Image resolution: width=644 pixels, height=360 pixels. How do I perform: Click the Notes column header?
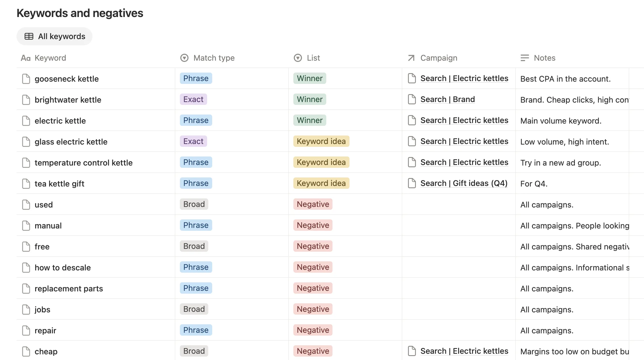[x=538, y=58]
